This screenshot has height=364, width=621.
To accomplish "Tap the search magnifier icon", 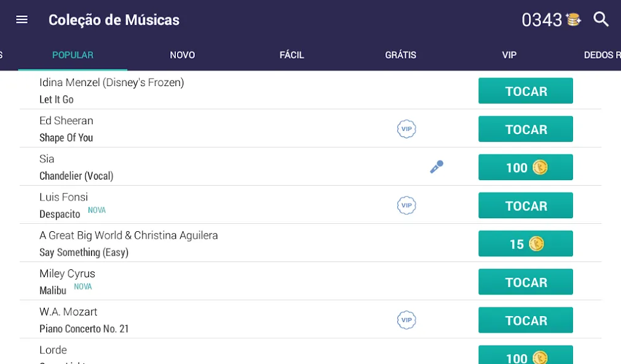I will 601,19.
